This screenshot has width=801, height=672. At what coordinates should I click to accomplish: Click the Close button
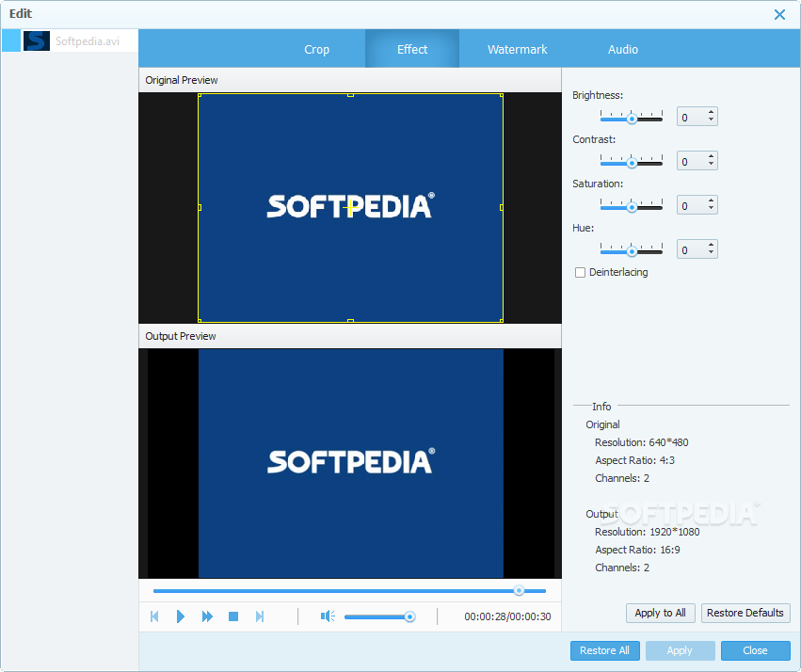tap(755, 650)
